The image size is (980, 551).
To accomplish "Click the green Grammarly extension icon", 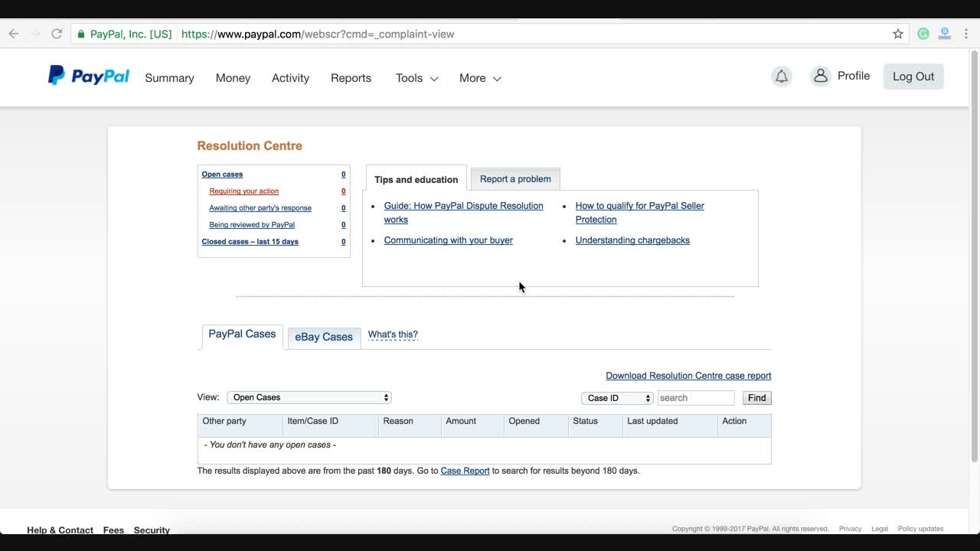I will 923,34.
